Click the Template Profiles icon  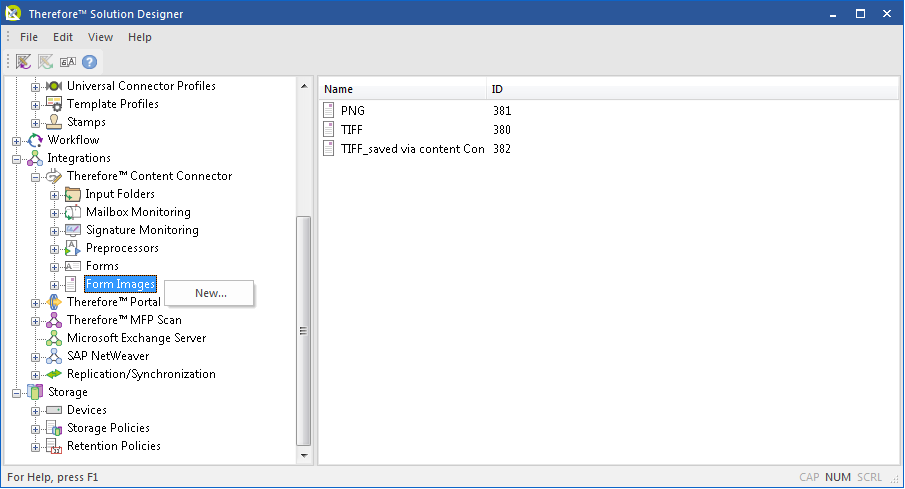coord(54,104)
